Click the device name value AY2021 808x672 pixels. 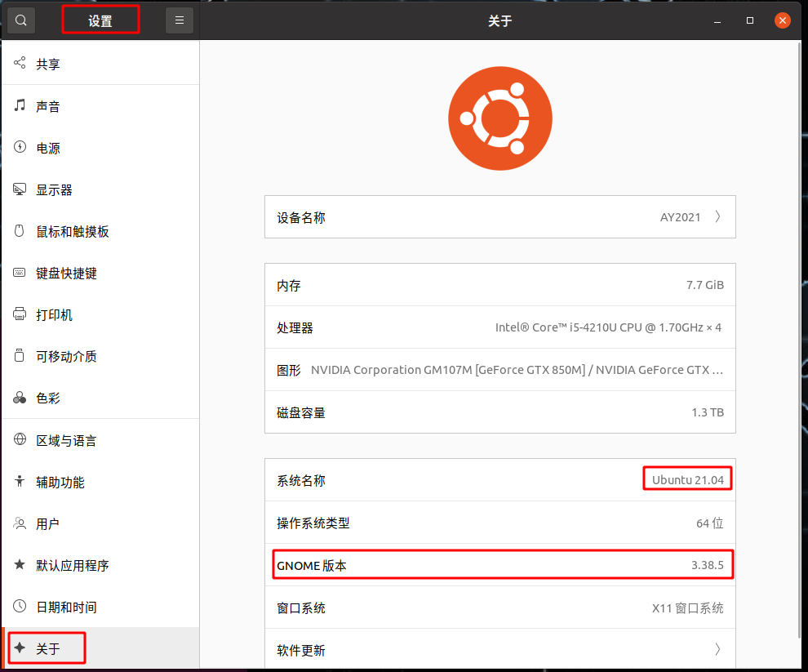pyautogui.click(x=680, y=217)
